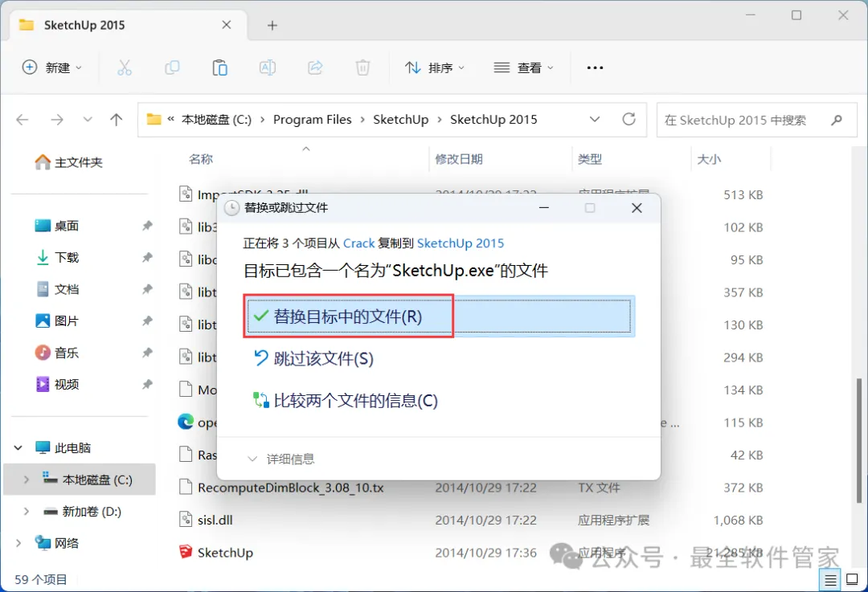Click the Rename icon in toolbar
The image size is (868, 592).
268,67
